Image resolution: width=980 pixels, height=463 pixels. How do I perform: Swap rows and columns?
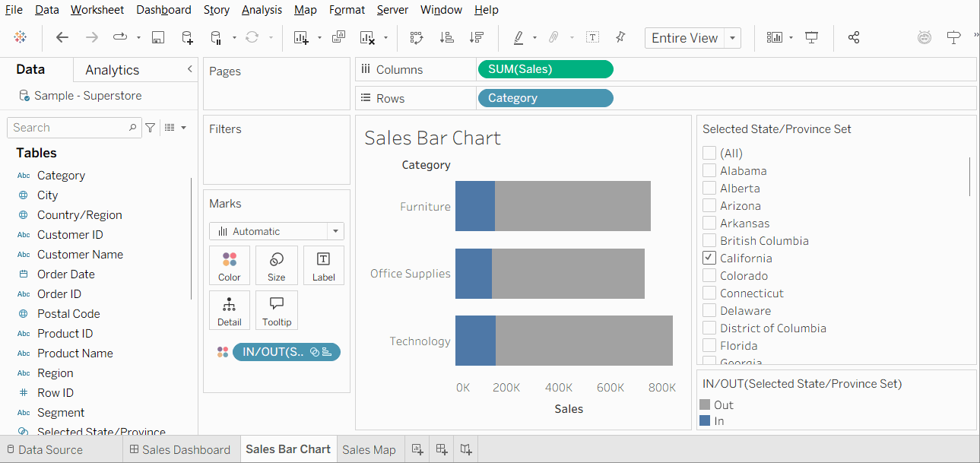pos(417,37)
